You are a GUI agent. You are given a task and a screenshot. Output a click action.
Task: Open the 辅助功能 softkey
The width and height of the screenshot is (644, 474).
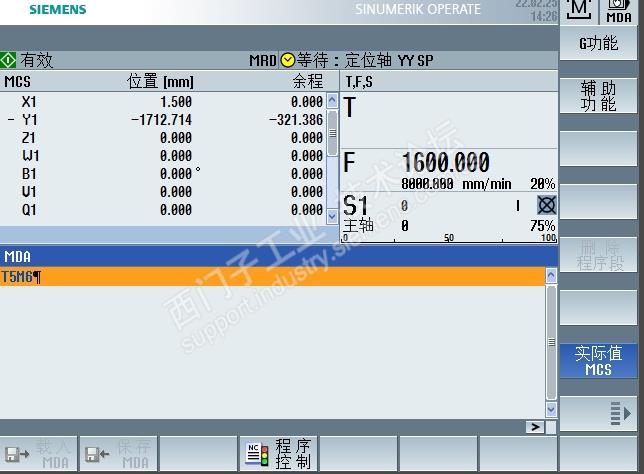tap(598, 96)
